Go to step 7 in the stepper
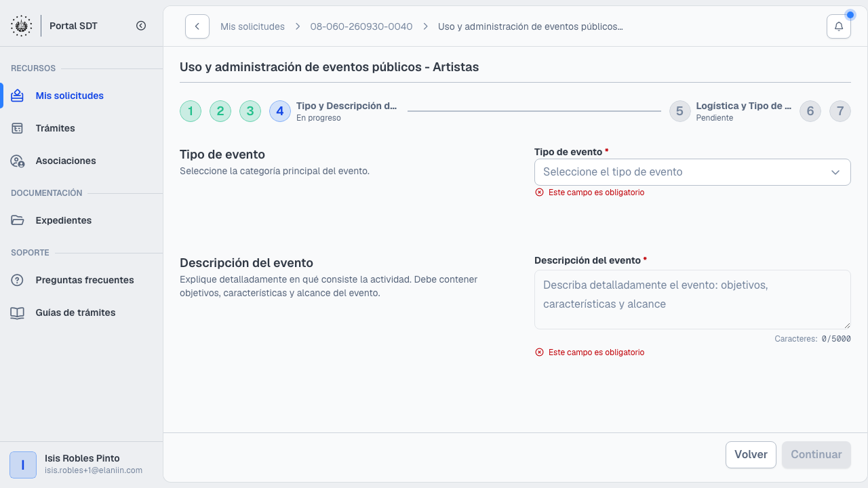 click(x=840, y=111)
